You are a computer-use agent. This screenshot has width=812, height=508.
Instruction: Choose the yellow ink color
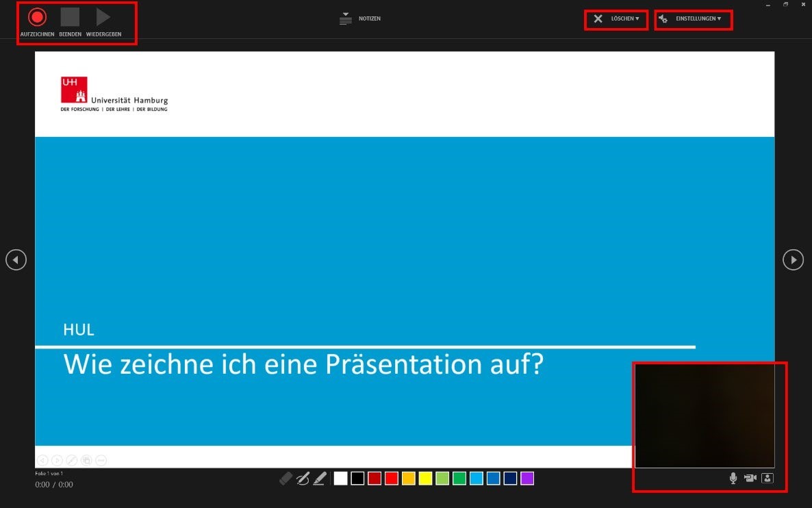click(x=425, y=479)
